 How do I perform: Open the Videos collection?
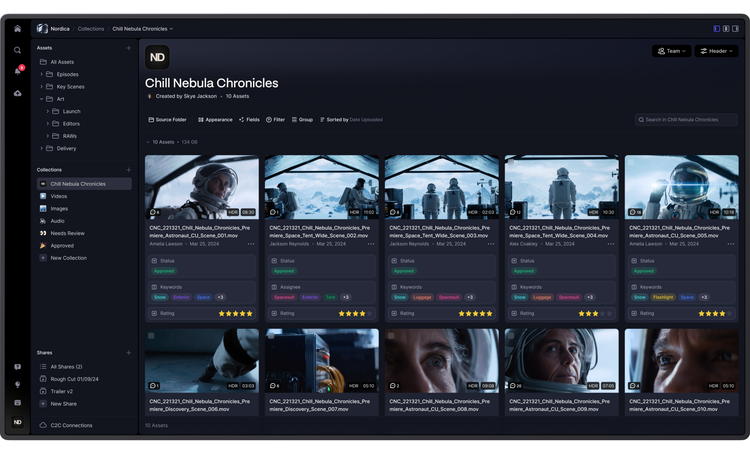pyautogui.click(x=58, y=196)
